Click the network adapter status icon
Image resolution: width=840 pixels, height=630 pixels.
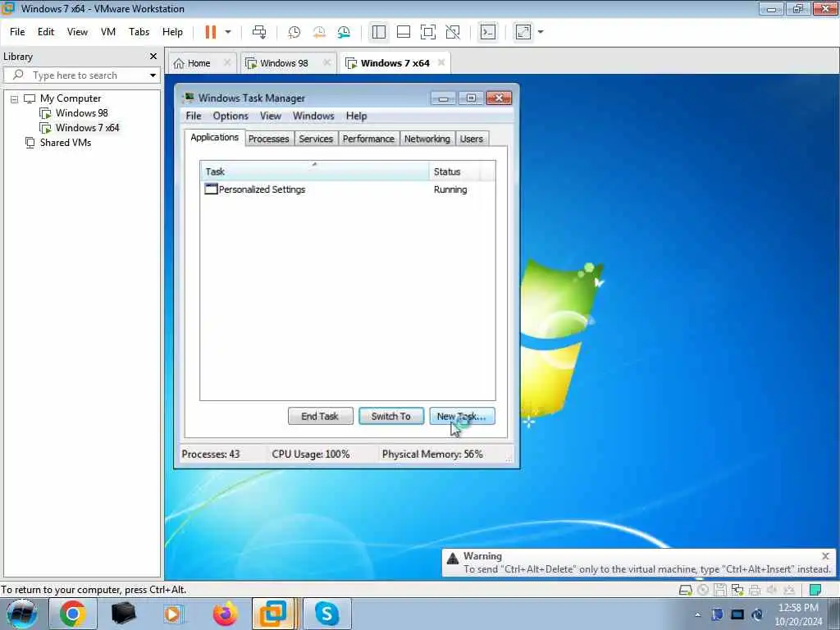click(737, 591)
